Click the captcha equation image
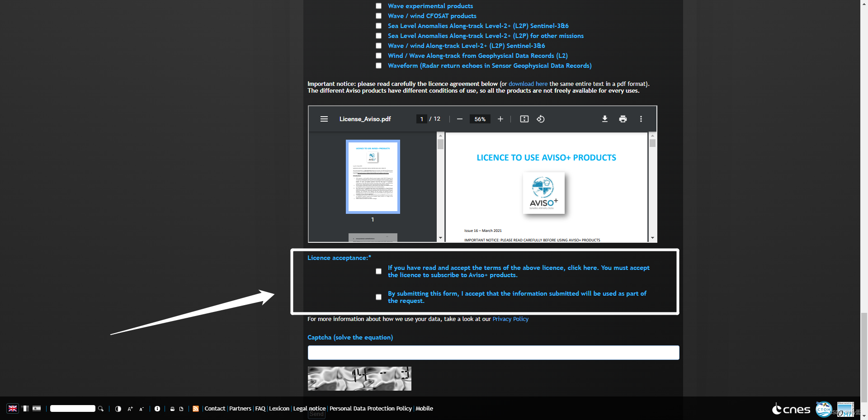 [x=359, y=378]
